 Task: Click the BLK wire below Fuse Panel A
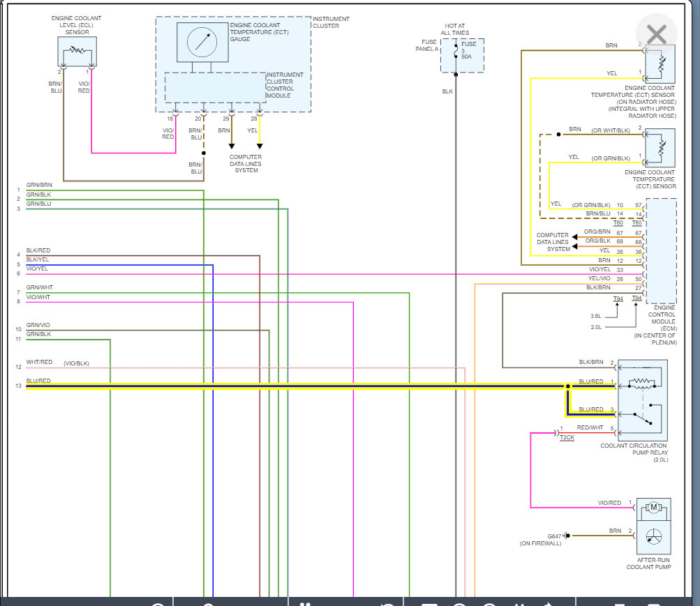(x=456, y=335)
